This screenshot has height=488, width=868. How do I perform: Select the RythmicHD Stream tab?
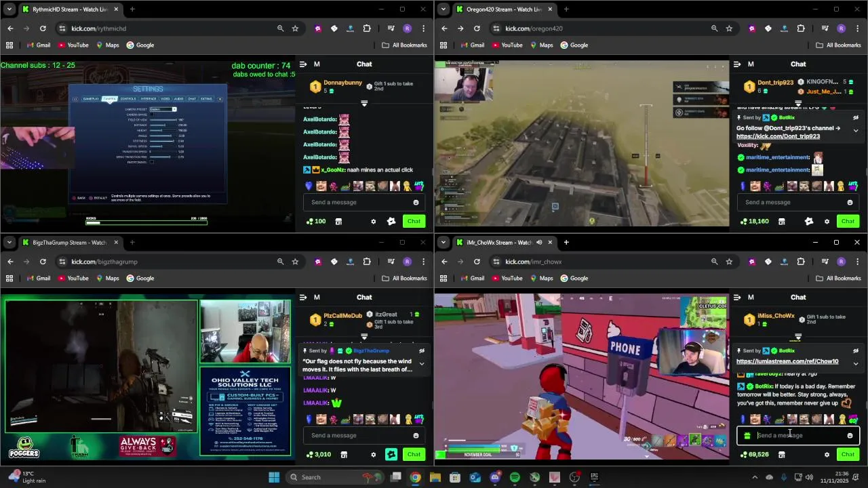point(70,9)
